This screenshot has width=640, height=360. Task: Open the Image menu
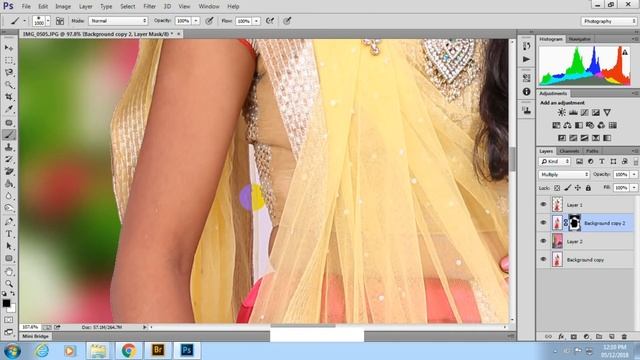point(63,7)
